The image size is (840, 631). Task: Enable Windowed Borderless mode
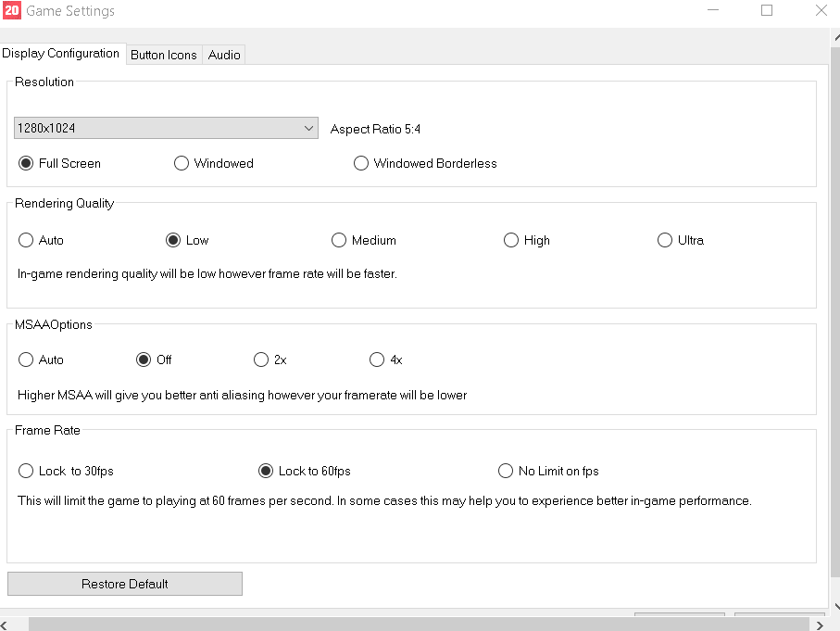click(361, 163)
